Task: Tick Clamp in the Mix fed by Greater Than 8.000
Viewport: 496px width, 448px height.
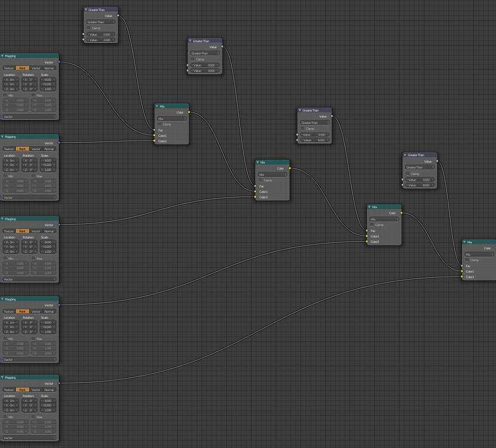Action: point(467,260)
